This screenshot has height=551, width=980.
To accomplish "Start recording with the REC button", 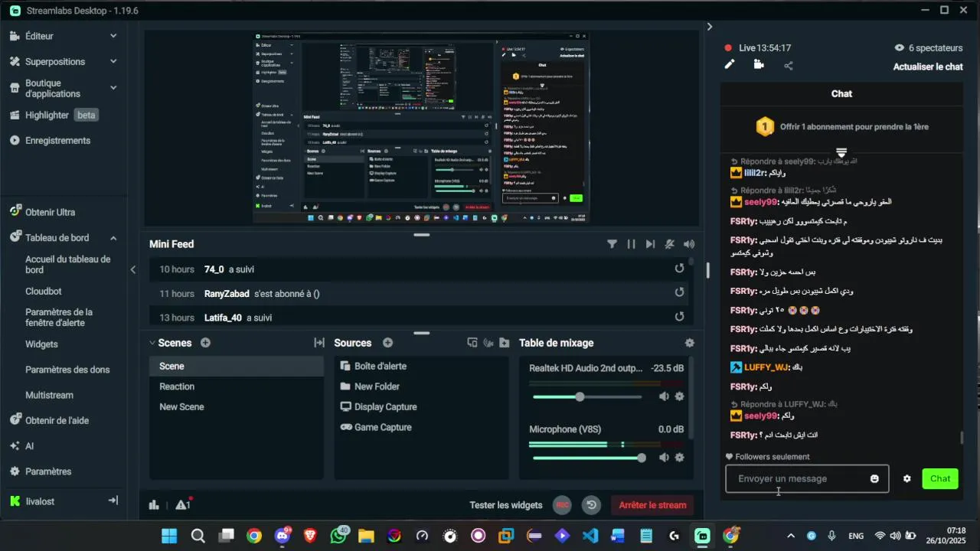I will click(563, 505).
